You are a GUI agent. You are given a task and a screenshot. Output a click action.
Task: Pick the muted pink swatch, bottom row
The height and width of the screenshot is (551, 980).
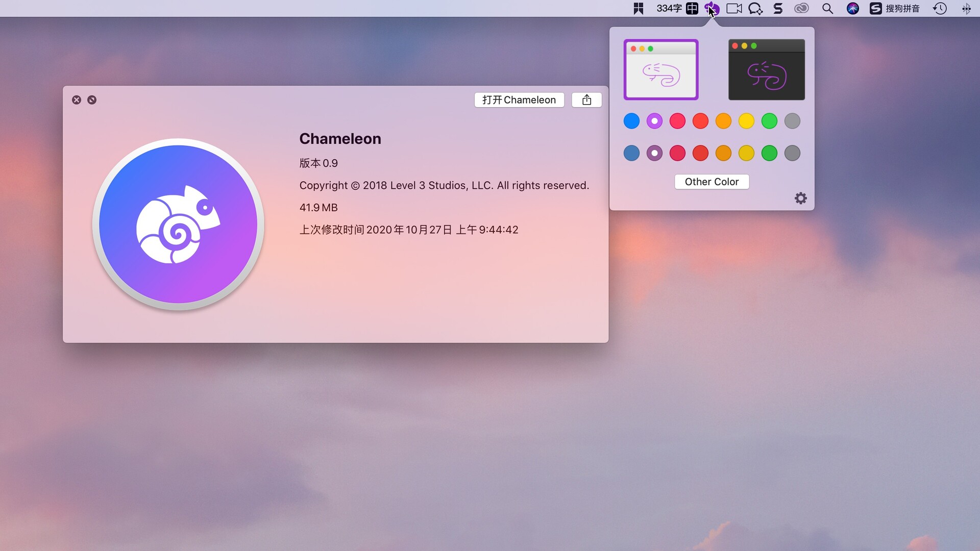coord(677,153)
